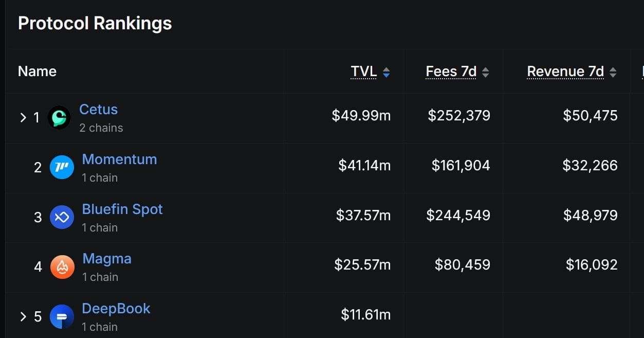Sort table by TVL column header

(x=363, y=72)
